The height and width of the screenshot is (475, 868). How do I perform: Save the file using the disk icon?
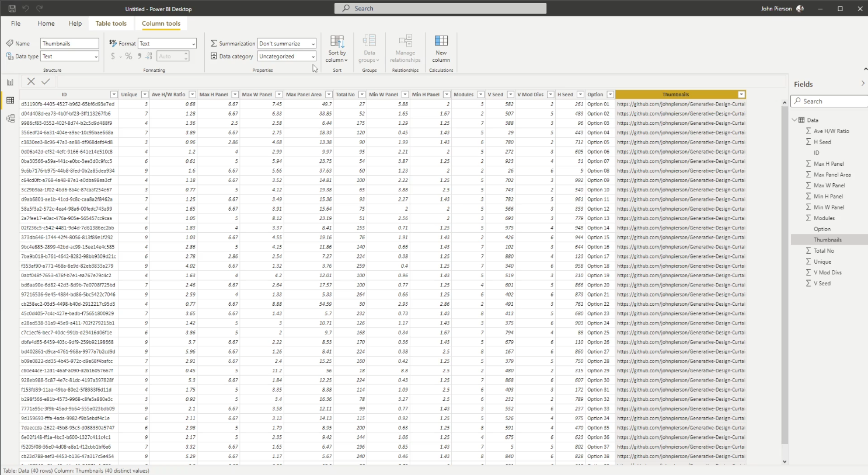(12, 9)
